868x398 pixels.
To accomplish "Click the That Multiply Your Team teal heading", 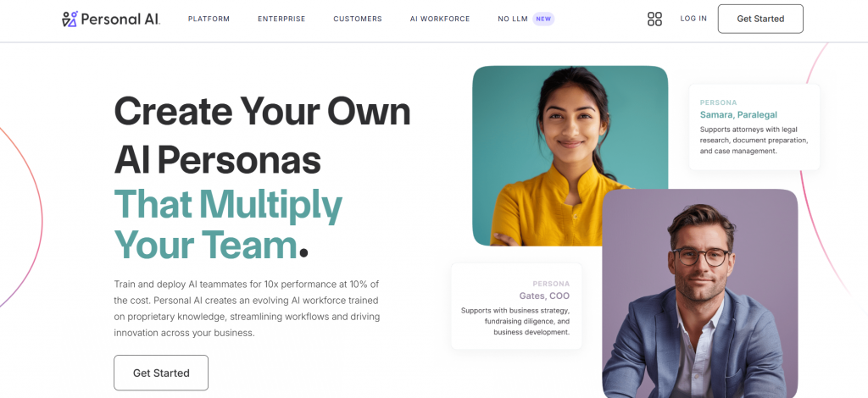I will 228,224.
